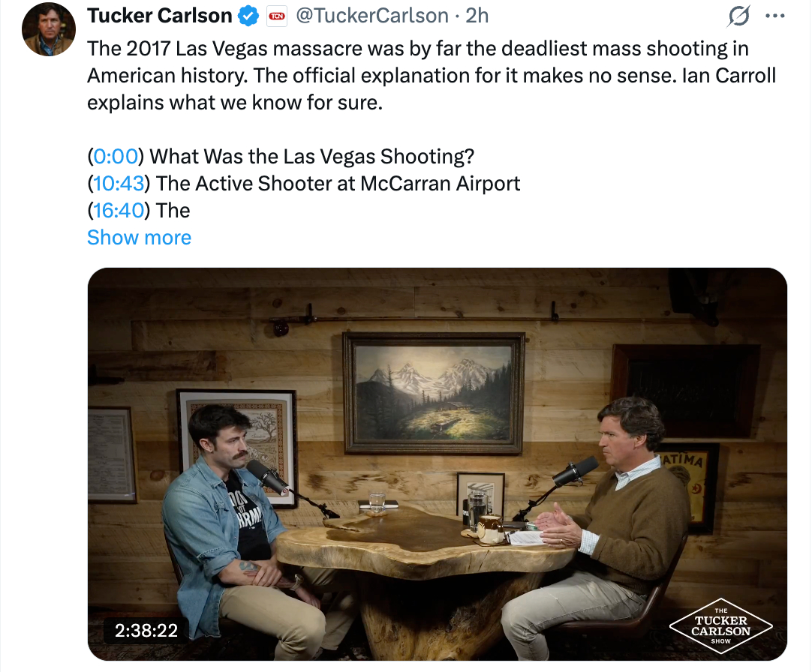The height and width of the screenshot is (672, 812).
Task: Click the "explains what we know for sure" line
Action: pyautogui.click(x=235, y=103)
